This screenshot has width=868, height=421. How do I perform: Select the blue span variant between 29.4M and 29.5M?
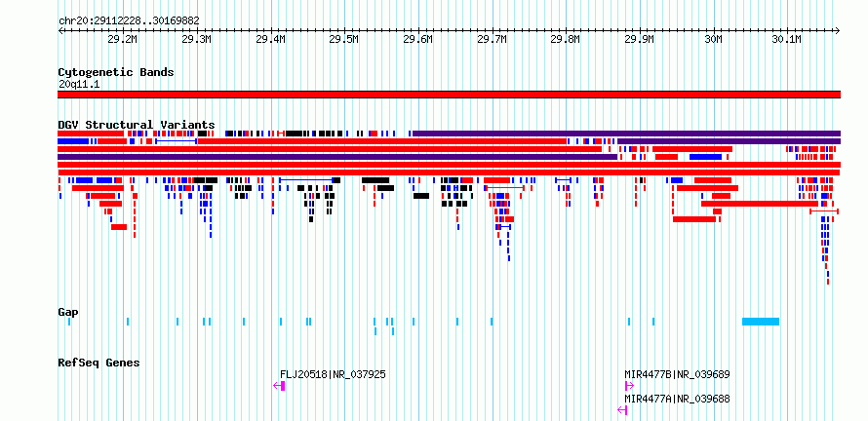pyautogui.click(x=306, y=180)
